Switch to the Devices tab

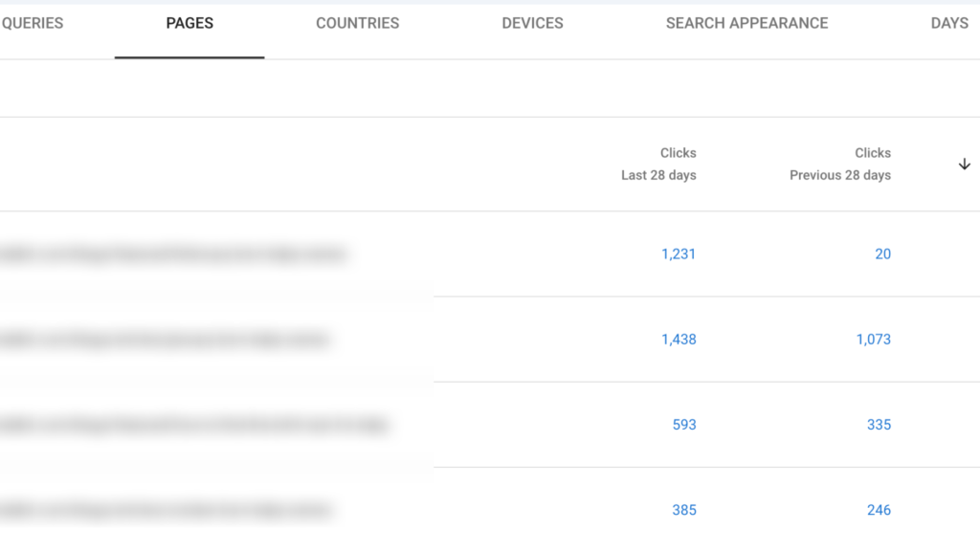[532, 23]
